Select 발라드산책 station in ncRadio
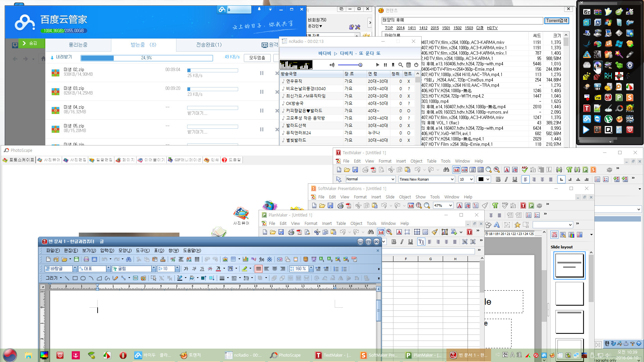644x362 pixels. [x=347, y=125]
